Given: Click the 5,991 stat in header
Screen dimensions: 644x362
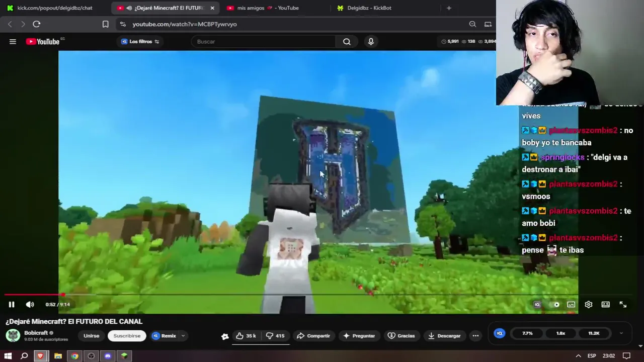Looking at the screenshot, I should coord(450,41).
